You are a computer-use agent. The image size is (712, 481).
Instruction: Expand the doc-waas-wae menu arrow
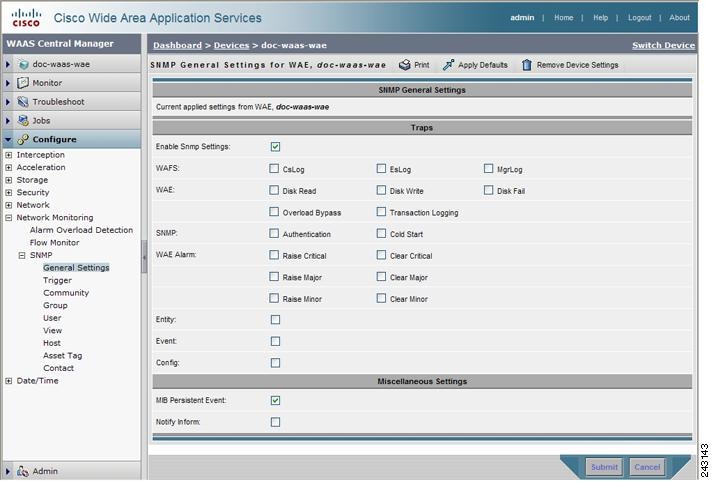tap(8, 64)
